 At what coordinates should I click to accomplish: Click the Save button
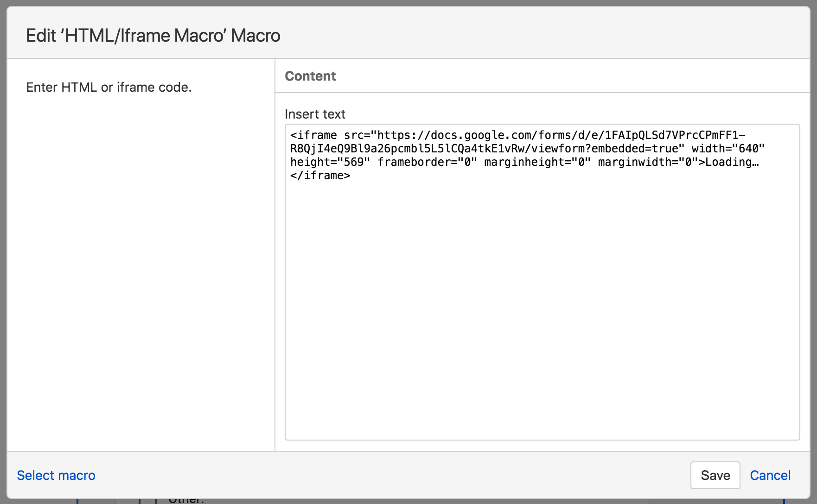pos(715,475)
